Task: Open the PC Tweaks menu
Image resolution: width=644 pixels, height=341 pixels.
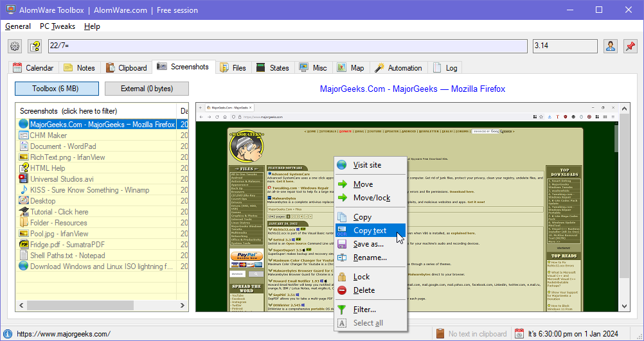Action: point(57,26)
